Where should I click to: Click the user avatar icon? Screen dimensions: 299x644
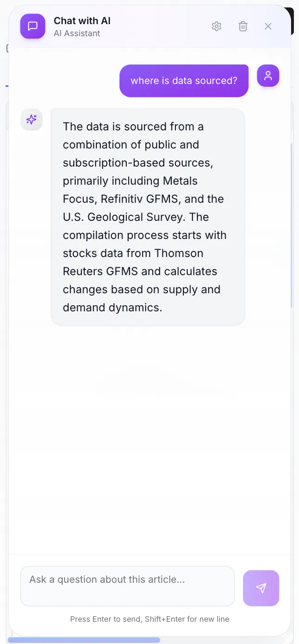click(x=268, y=76)
